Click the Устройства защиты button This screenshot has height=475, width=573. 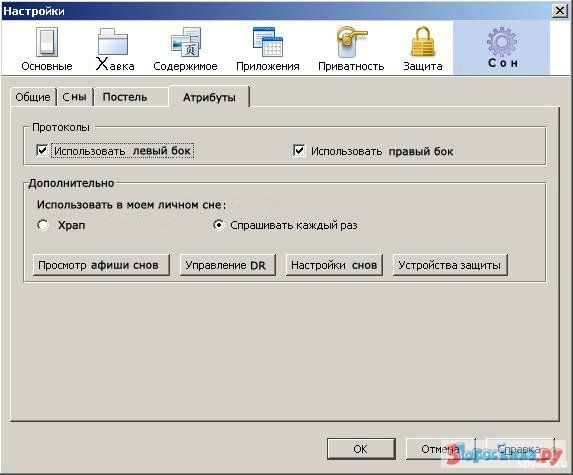(450, 265)
